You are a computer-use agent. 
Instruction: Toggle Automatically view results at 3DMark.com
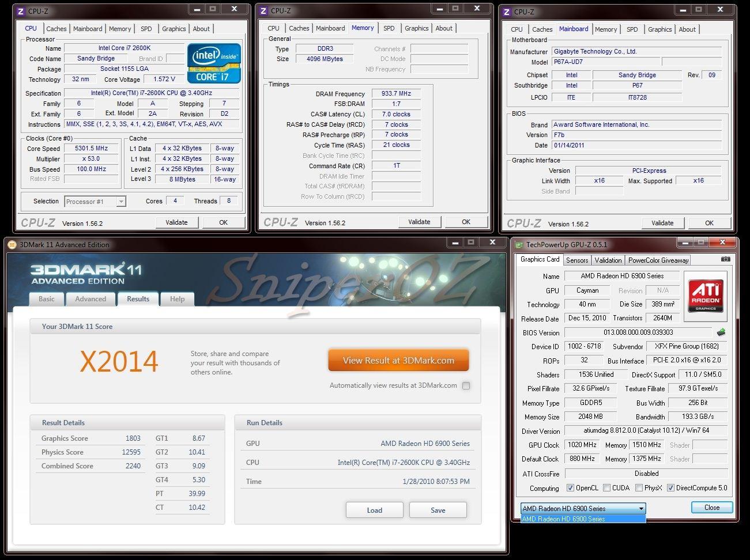click(x=466, y=385)
